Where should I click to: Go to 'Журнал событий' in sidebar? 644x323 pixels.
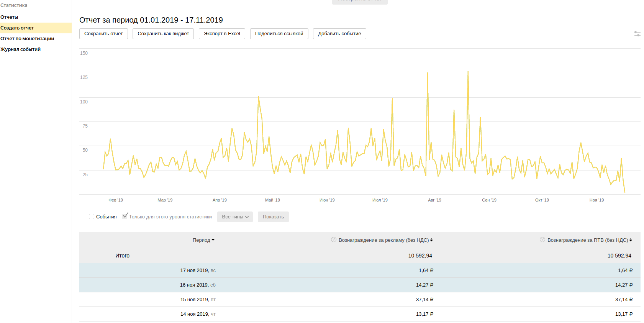pyautogui.click(x=21, y=49)
